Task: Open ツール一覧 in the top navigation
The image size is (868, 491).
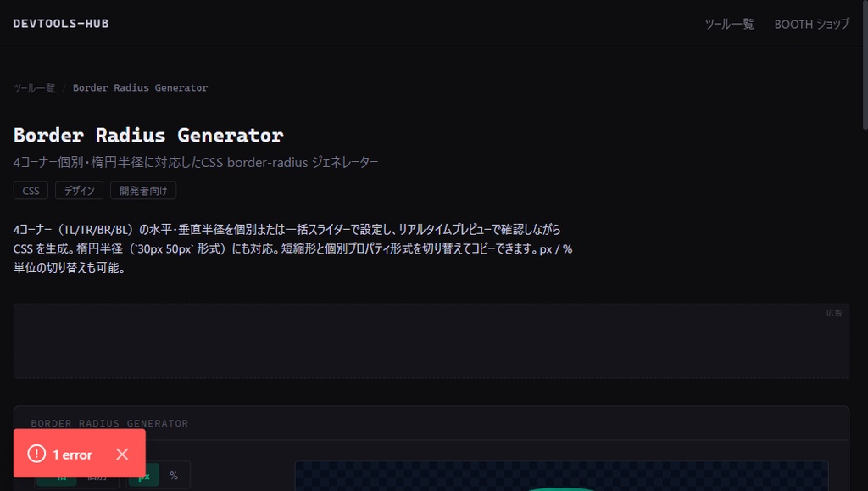Action: 729,24
